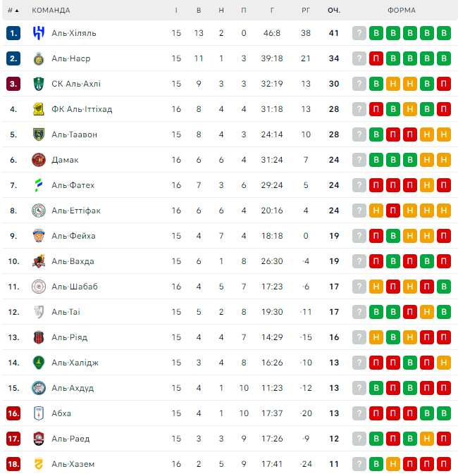The image size is (458, 476).
Task: Sort table by the # position column
Action: 13,11
